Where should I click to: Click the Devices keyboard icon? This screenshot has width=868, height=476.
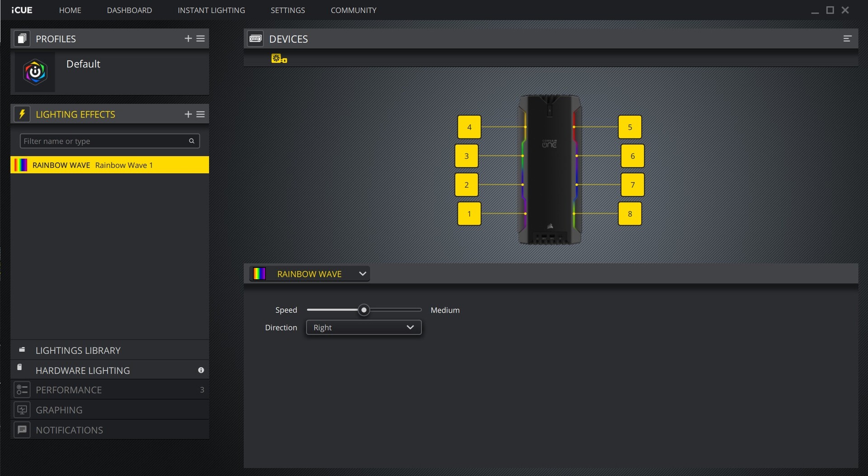pos(255,39)
